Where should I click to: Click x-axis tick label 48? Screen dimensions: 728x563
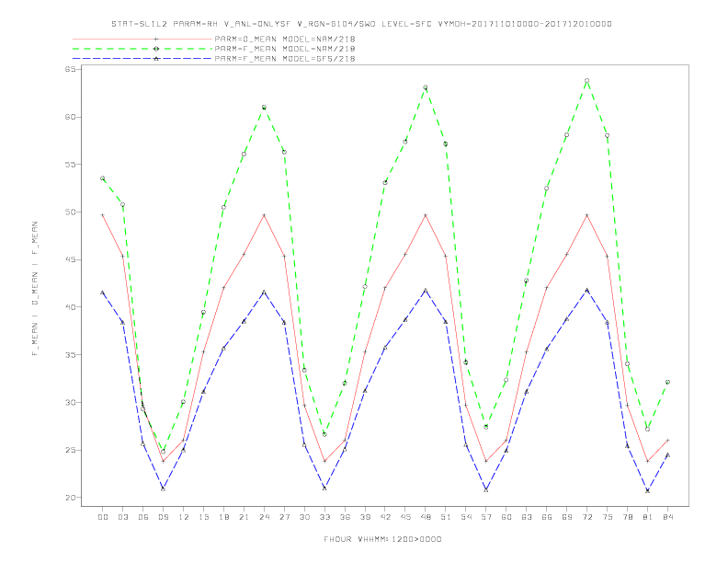[x=426, y=517]
